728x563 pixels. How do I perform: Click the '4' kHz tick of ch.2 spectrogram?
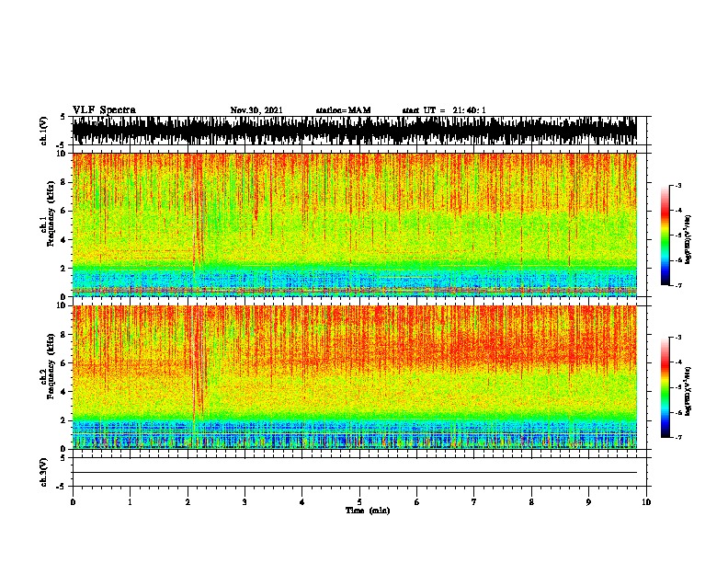pos(64,392)
